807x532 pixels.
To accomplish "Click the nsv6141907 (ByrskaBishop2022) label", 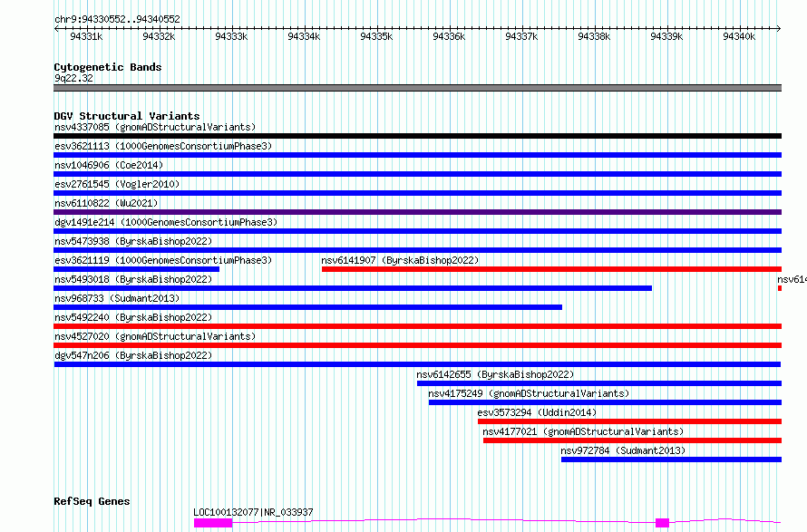I will point(400,260).
